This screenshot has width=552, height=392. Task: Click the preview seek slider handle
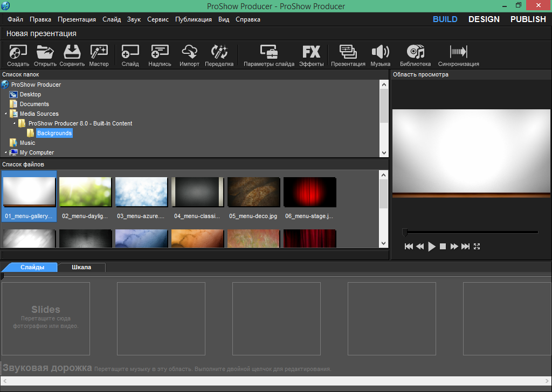[405, 232]
